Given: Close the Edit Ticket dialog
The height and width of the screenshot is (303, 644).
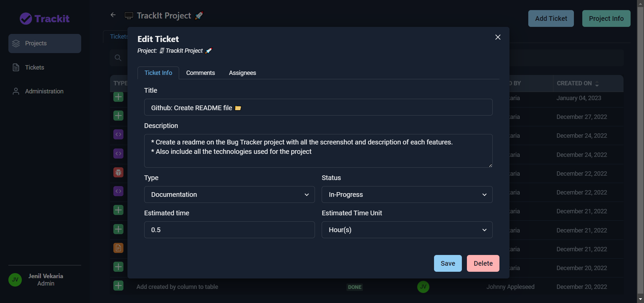Looking at the screenshot, I should [x=498, y=37].
